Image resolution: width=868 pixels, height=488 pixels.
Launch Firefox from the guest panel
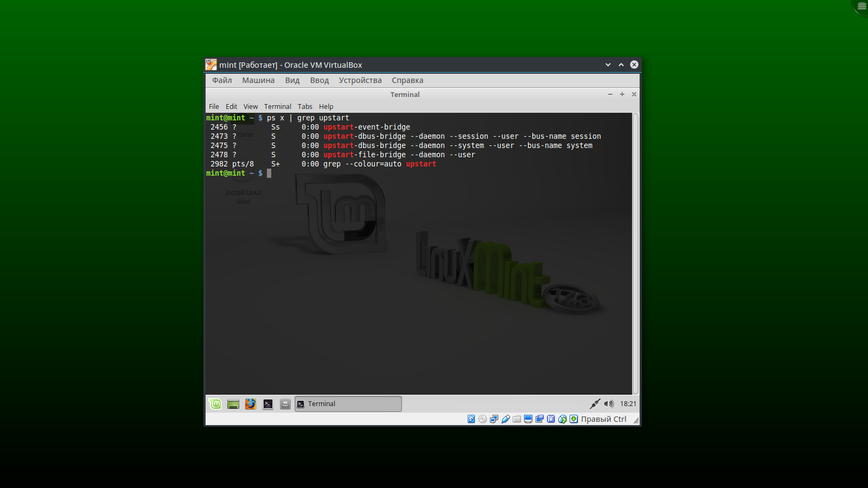[x=250, y=404]
